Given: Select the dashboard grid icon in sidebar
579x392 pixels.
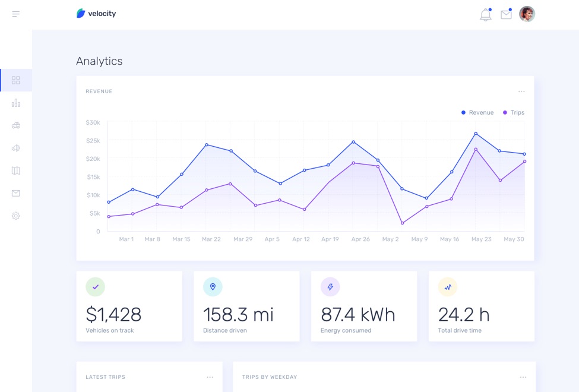Looking at the screenshot, I should point(16,80).
